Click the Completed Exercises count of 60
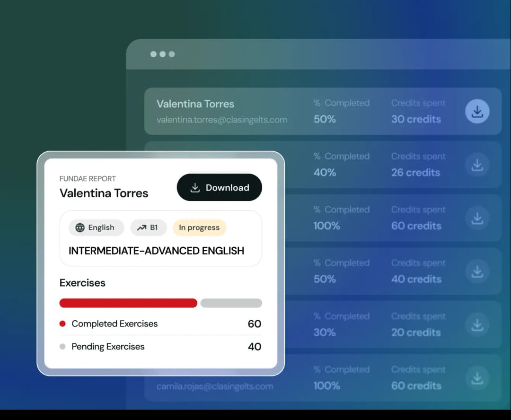 tap(254, 324)
